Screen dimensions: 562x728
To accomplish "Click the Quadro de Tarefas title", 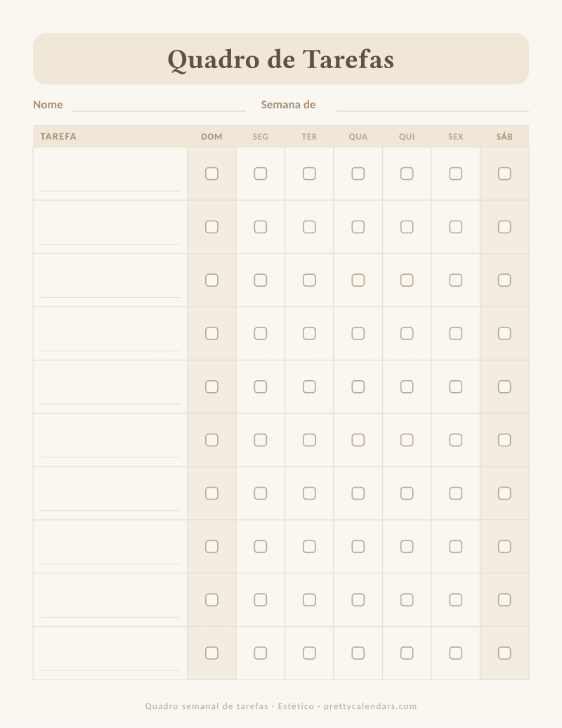I will [x=281, y=60].
